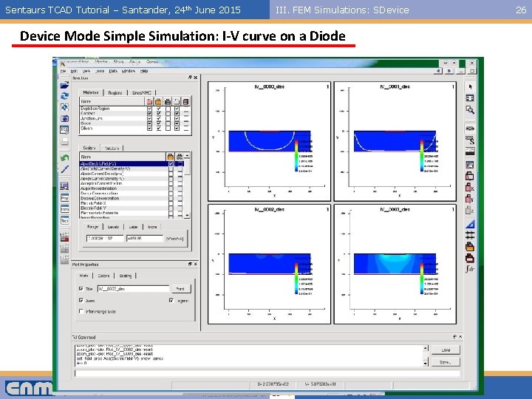
Task: Click the 'Prop' panel icon in left toolbar
Action: (64, 197)
